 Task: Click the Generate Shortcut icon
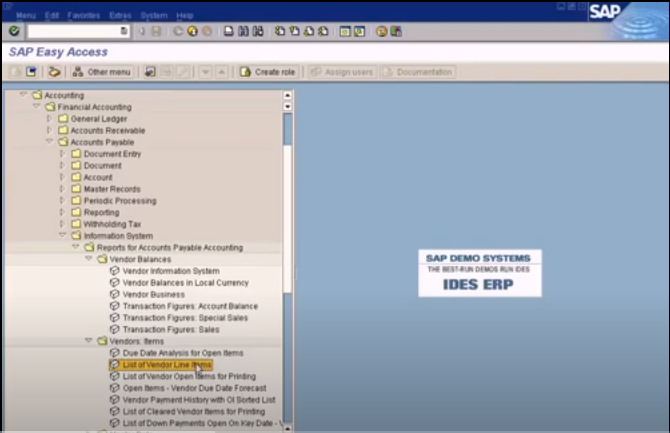[359, 31]
